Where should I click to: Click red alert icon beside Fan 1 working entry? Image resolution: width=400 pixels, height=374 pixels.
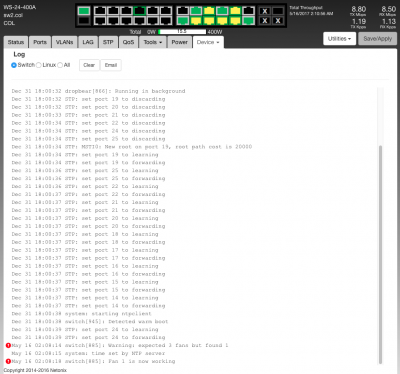click(8, 361)
